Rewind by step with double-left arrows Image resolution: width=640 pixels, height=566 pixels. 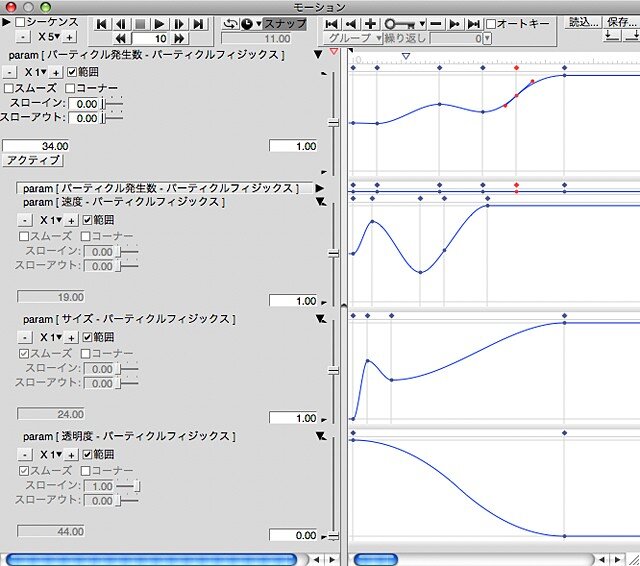(121, 39)
